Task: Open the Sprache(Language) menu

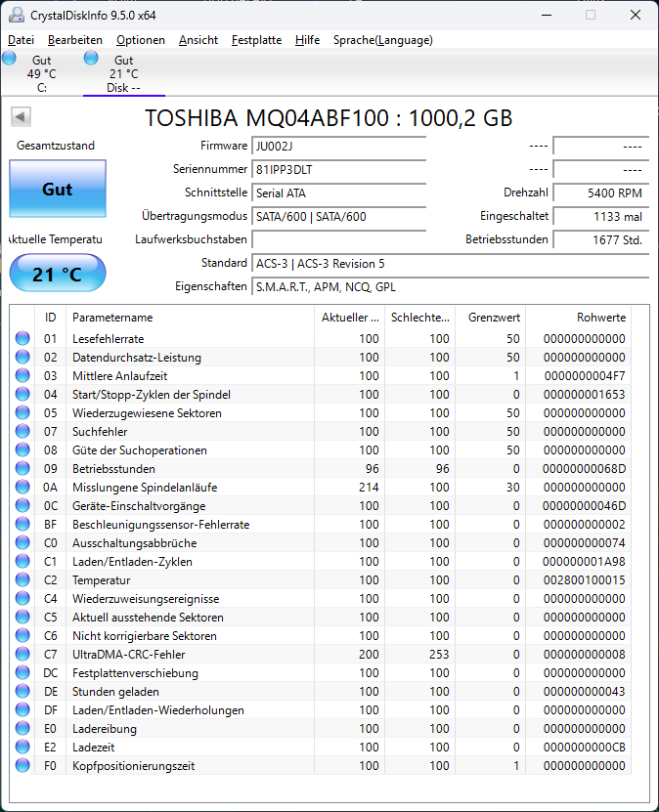Action: click(x=384, y=40)
